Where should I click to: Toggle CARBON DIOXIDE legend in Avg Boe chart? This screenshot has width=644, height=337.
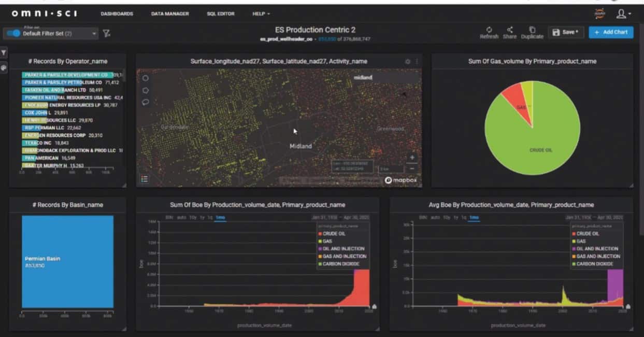(593, 264)
